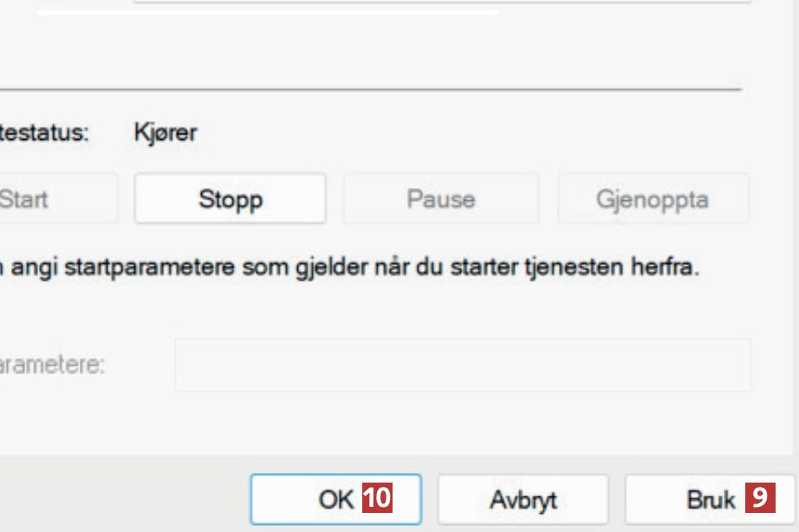This screenshot has height=532, width=799.
Task: Click the label ending in 'arametere:'
Action: tap(52, 365)
